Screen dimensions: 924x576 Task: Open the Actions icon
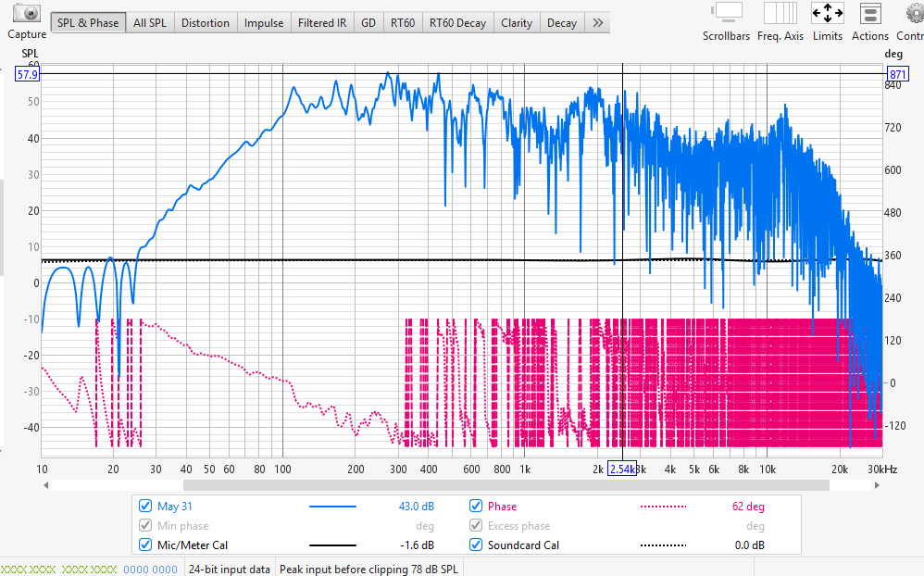(869, 14)
